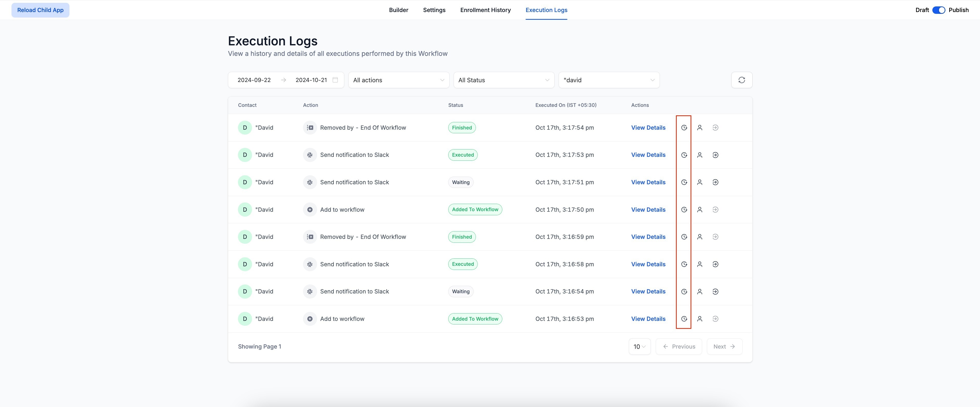
Task: Open calendar icon in date range field
Action: coord(335,80)
